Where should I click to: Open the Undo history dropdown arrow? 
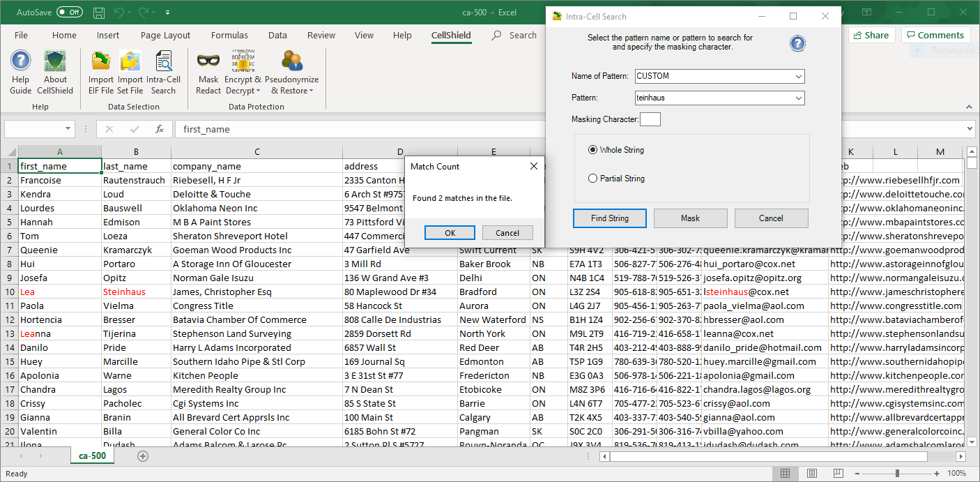(x=130, y=13)
